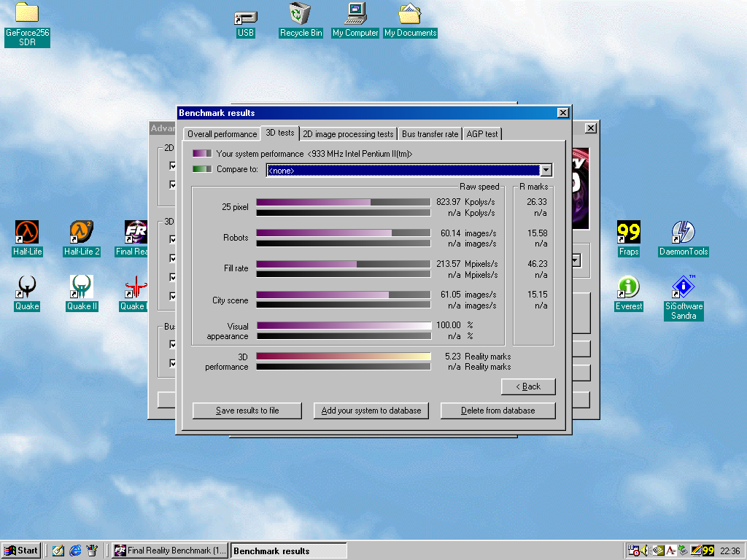
Task: Select the Quake II desktop icon
Action: (x=81, y=287)
